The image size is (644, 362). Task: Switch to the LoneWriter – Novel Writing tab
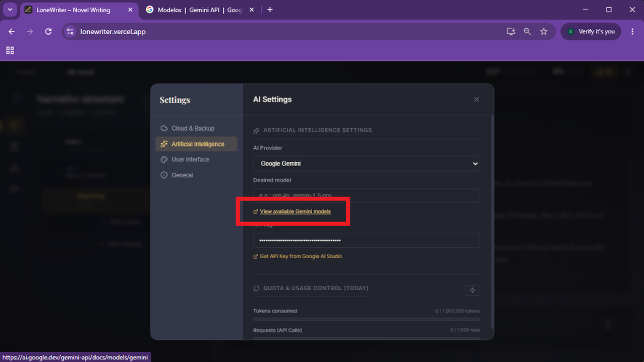click(80, 10)
